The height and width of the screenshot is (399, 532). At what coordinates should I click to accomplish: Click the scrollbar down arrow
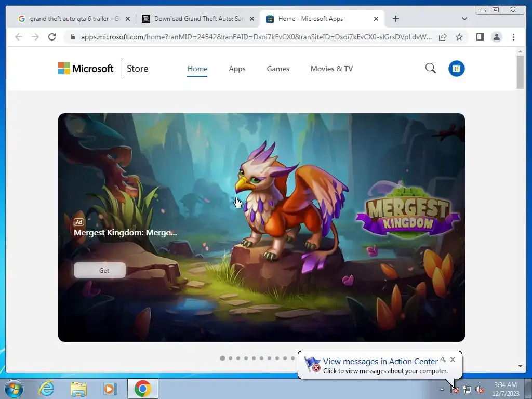point(520,366)
